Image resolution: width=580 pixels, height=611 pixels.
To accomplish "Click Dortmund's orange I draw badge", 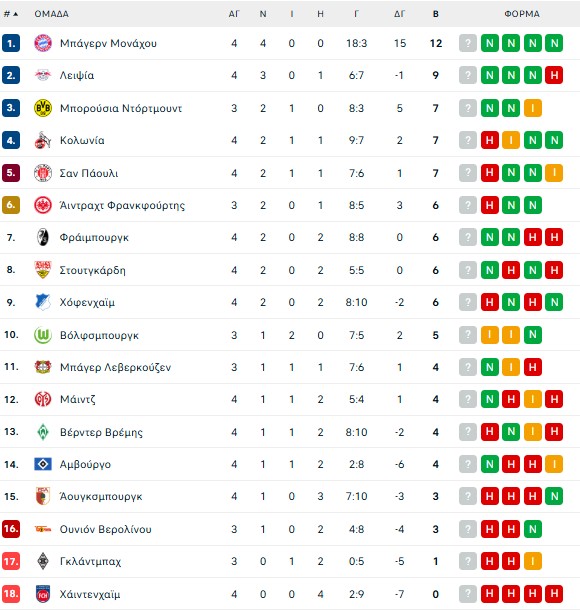I will (533, 108).
